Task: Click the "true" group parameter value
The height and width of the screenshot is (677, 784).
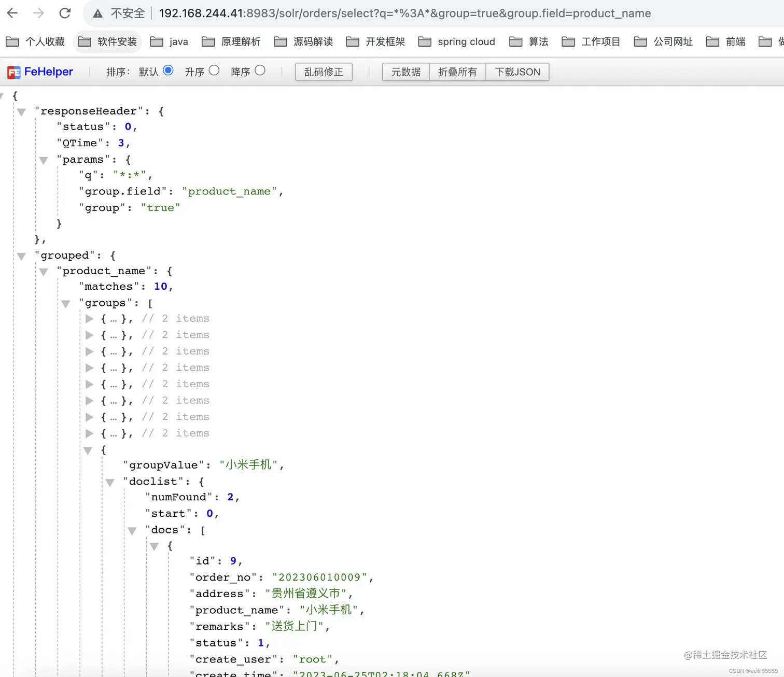Action: [x=160, y=207]
